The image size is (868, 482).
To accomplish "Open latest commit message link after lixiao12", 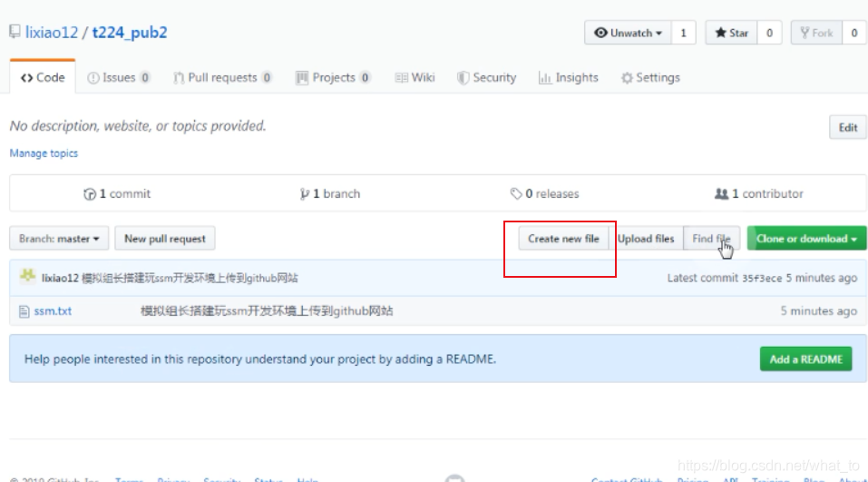I will pyautogui.click(x=190, y=278).
